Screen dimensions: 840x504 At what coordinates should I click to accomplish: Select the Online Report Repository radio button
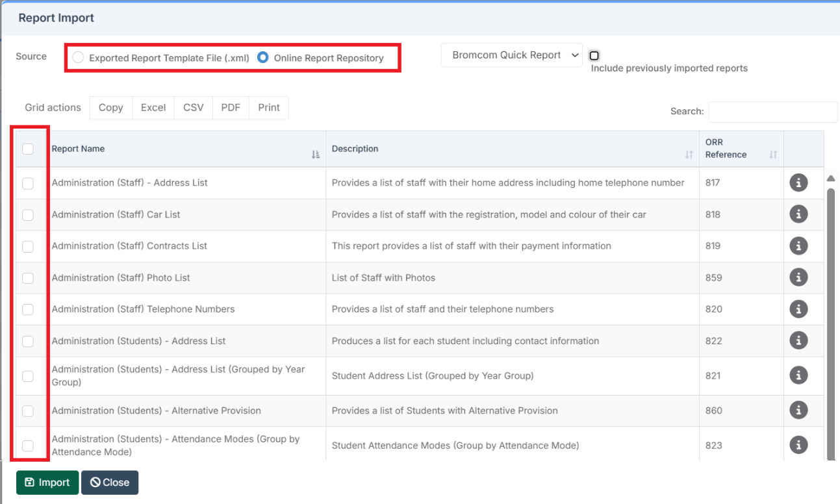coord(262,57)
